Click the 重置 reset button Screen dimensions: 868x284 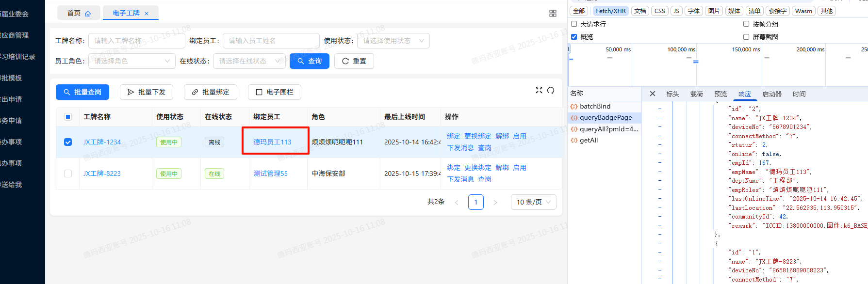(354, 61)
